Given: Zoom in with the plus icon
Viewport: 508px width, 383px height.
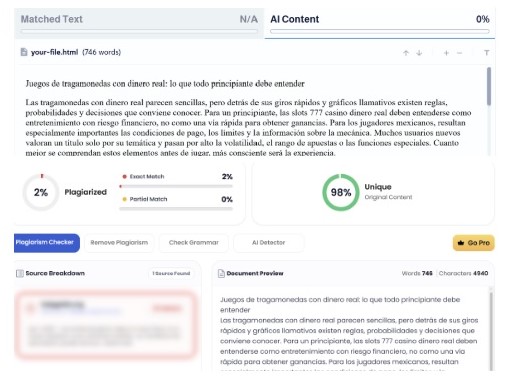Looking at the screenshot, I should point(446,53).
